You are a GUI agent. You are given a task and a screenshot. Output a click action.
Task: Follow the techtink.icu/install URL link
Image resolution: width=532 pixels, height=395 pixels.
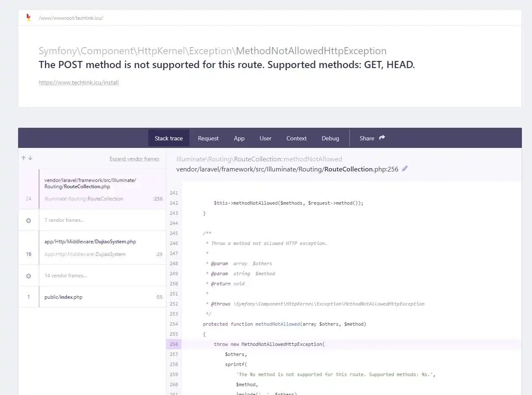[79, 83]
